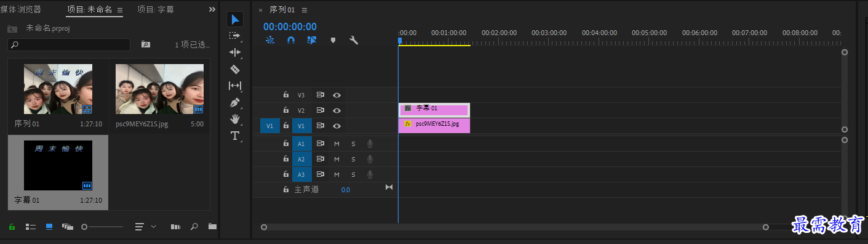Select the psc9MEY6Z1S.jpg clip on V1
Screen dimensions: 868x244
(x=434, y=125)
